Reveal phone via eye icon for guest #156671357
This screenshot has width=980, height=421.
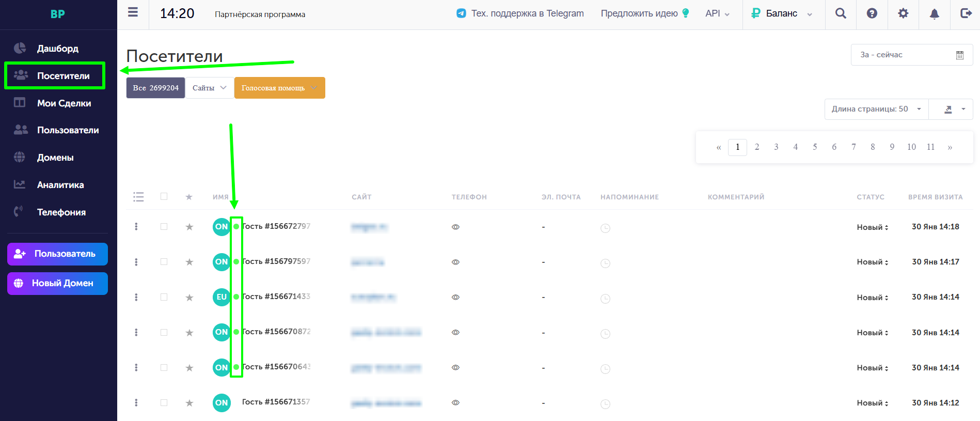455,402
